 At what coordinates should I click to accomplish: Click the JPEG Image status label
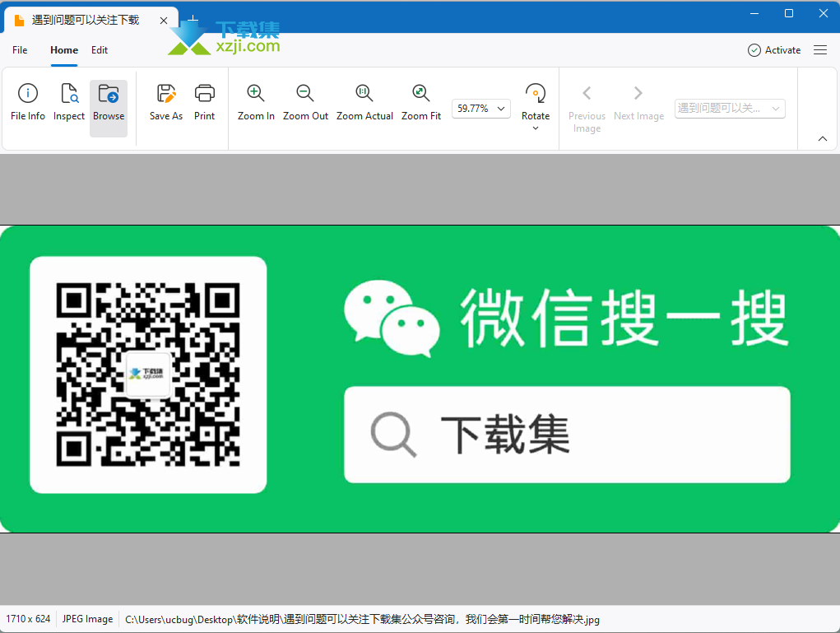[x=87, y=619]
